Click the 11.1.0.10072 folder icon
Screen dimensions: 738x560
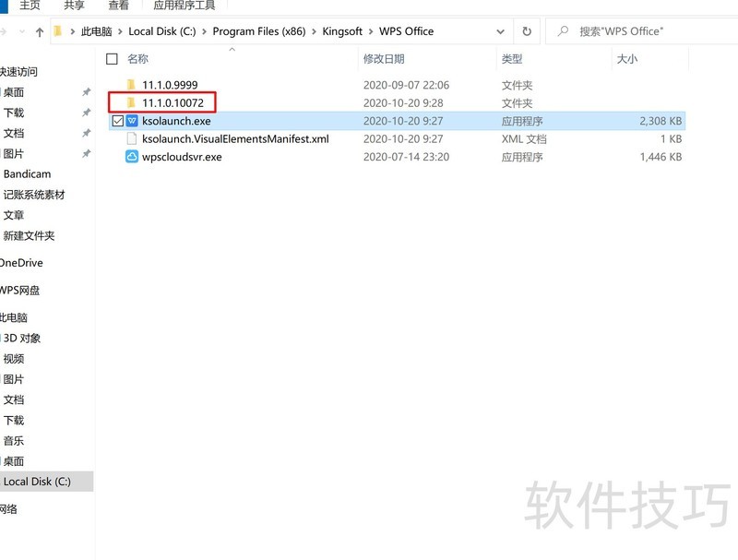(x=131, y=102)
